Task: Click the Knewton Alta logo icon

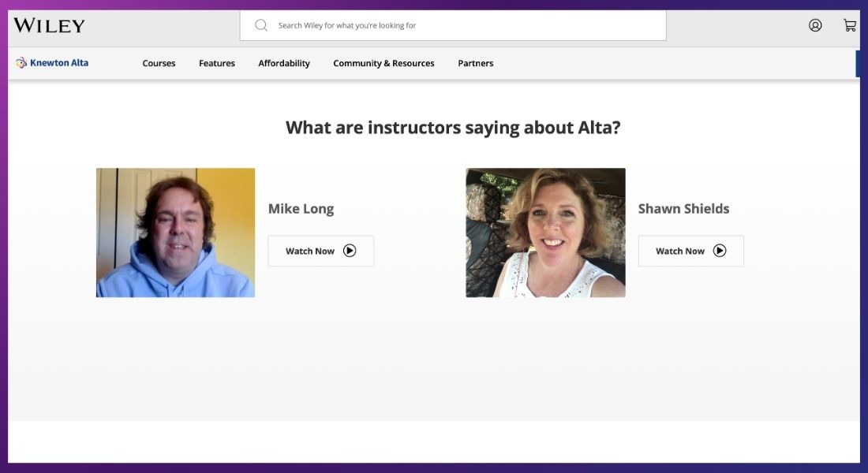Action: pos(21,63)
